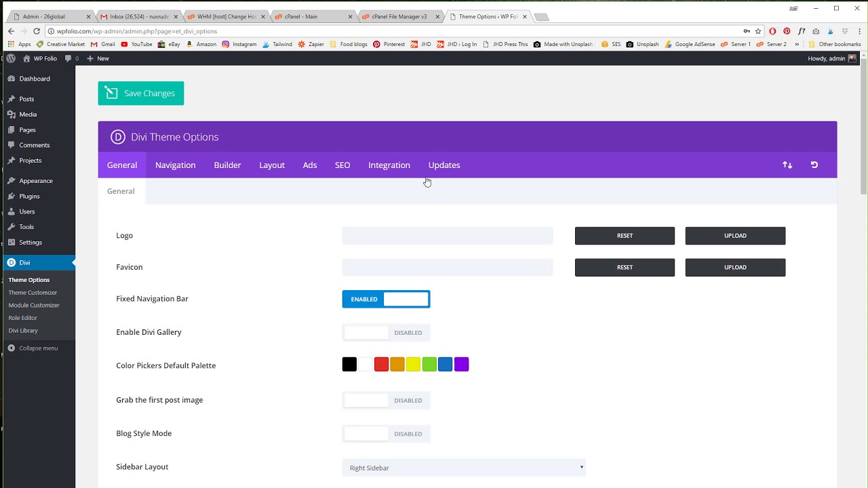Click the Logo URL input field

point(448,236)
